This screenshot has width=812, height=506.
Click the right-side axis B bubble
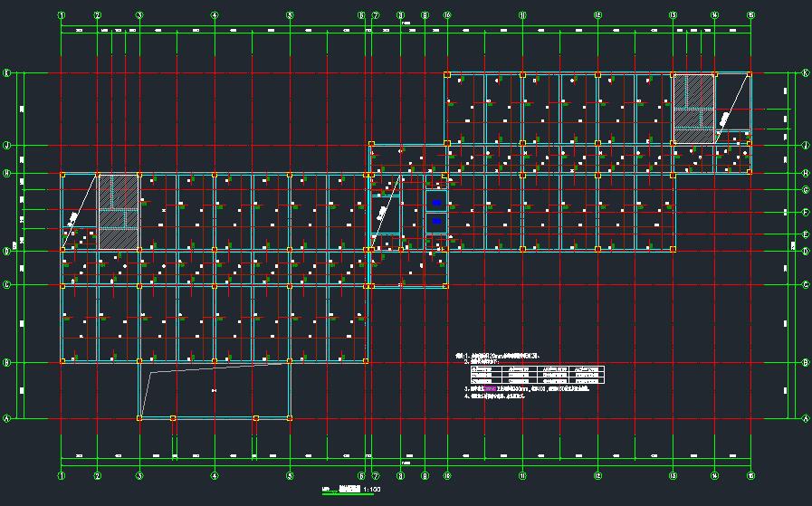(805, 362)
